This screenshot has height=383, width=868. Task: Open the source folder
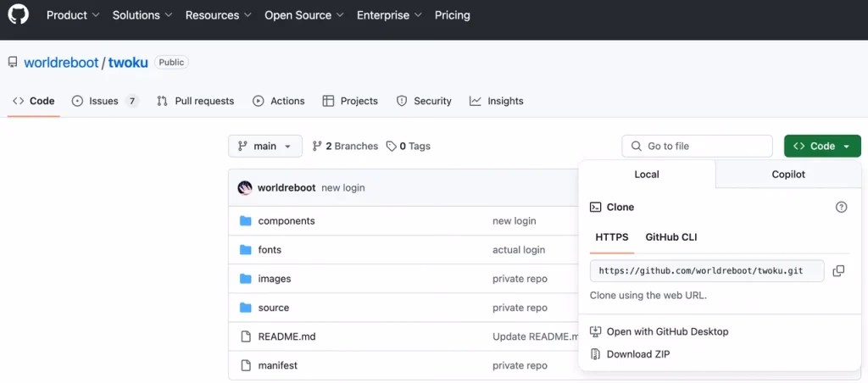274,308
